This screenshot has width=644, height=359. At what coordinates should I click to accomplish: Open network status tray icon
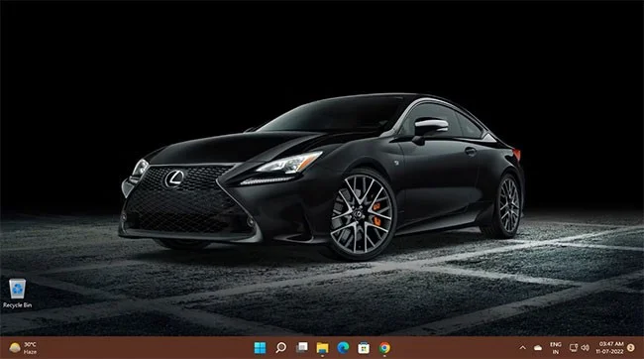pyautogui.click(x=574, y=348)
